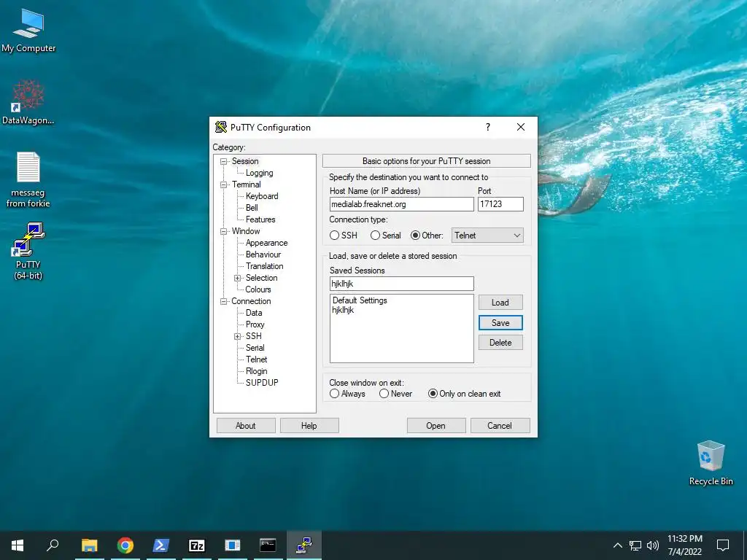
Task: Focus the Port input field
Action: click(500, 204)
